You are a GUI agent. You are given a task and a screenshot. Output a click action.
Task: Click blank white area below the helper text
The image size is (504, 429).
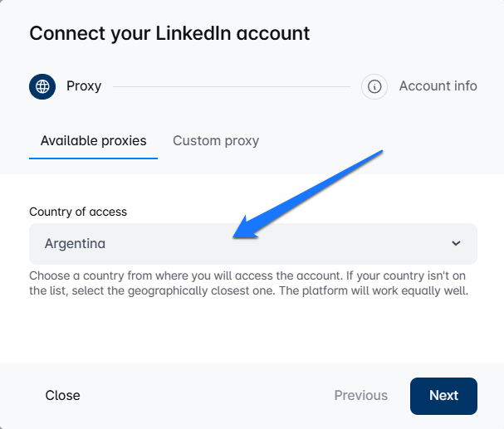(x=249, y=332)
